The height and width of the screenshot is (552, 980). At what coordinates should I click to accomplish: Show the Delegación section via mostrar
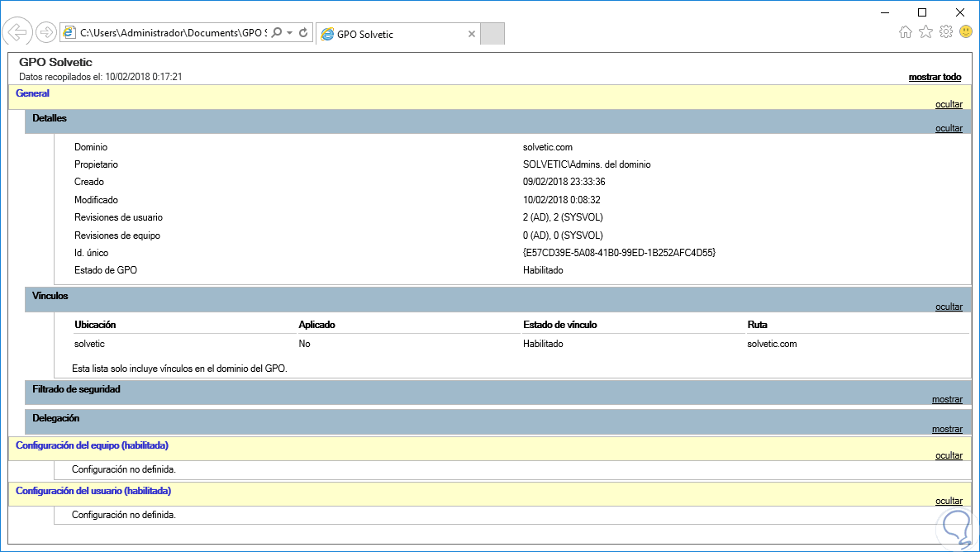(x=947, y=429)
